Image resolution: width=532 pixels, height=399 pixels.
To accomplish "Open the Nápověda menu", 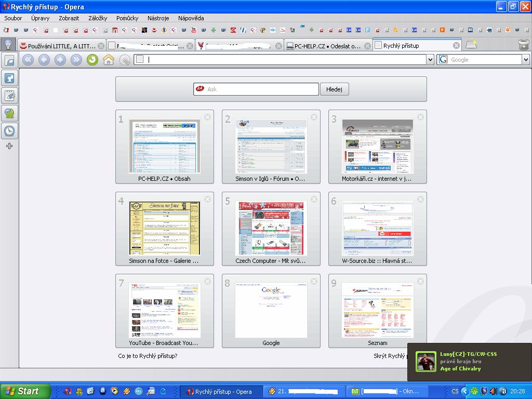I will (191, 18).
